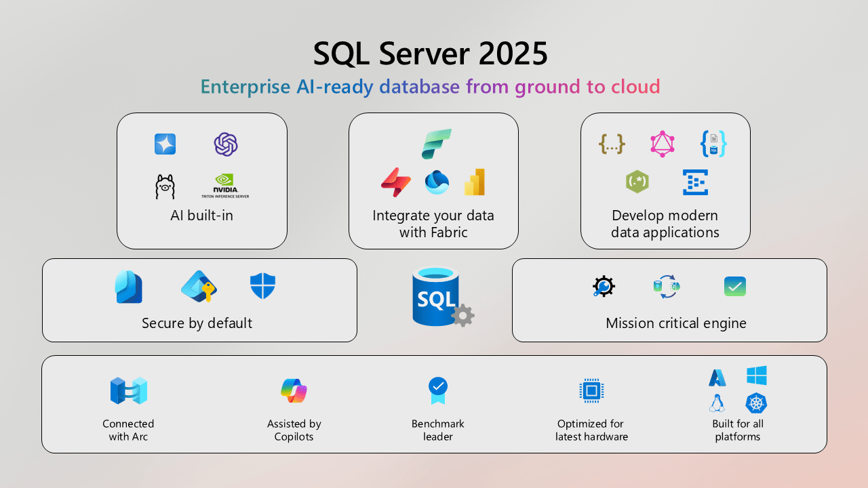Select the green regex (.*) hexagon icon
868x488 pixels.
tap(637, 182)
